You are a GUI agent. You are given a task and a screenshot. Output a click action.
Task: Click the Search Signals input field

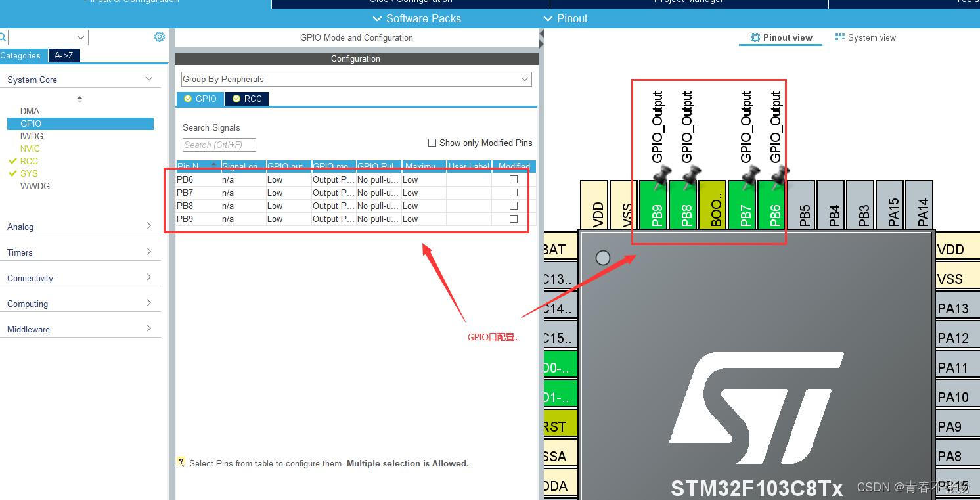tap(219, 145)
